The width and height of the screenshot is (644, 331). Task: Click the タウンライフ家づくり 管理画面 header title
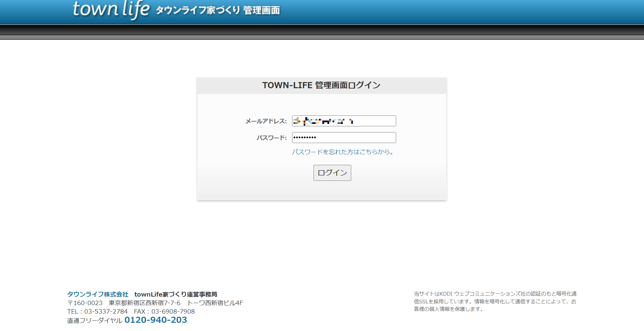tap(218, 10)
